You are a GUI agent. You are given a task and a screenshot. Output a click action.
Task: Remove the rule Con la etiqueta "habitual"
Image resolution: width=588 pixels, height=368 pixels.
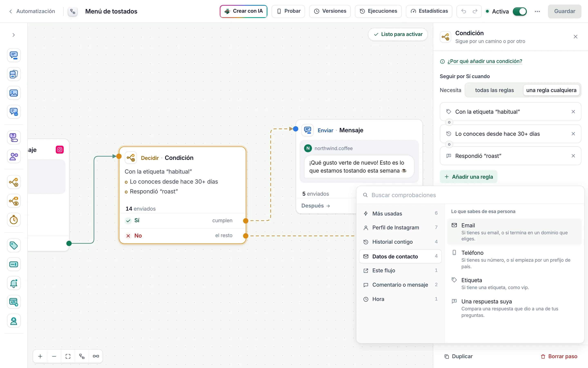573,112
